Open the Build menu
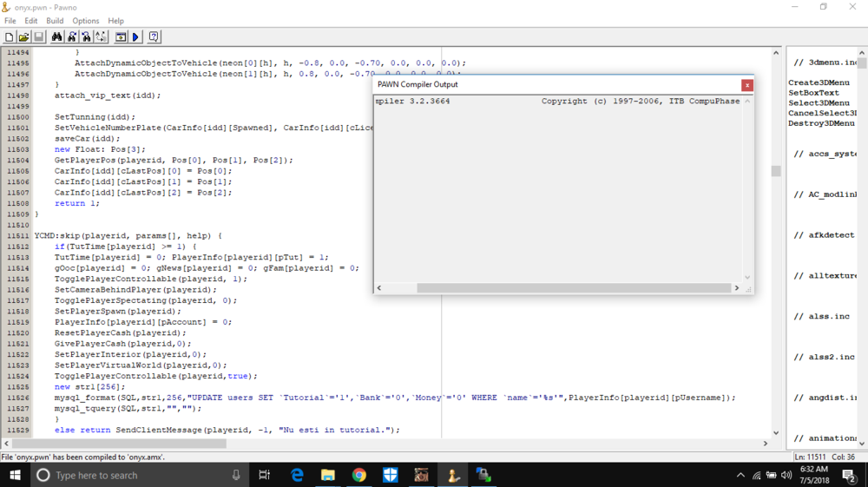Viewport: 868px width, 487px height. [55, 21]
